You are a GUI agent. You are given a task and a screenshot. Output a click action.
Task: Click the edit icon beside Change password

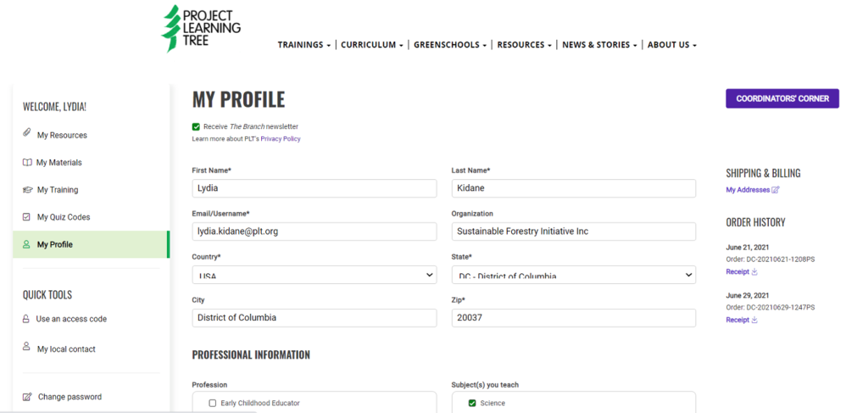pos(27,397)
